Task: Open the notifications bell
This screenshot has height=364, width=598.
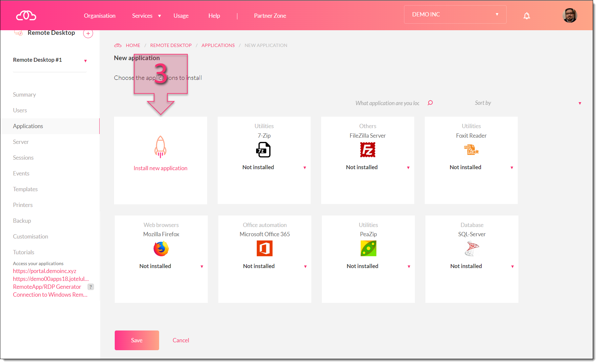Action: [x=527, y=16]
